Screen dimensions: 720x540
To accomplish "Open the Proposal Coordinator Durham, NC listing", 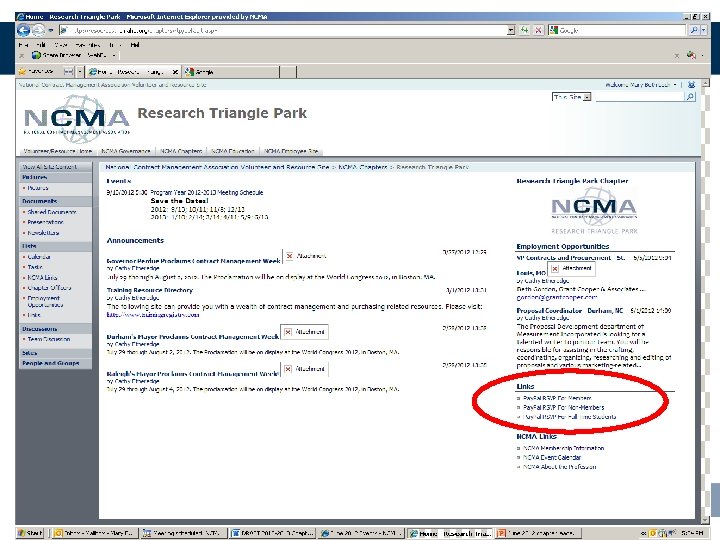I will click(570, 311).
